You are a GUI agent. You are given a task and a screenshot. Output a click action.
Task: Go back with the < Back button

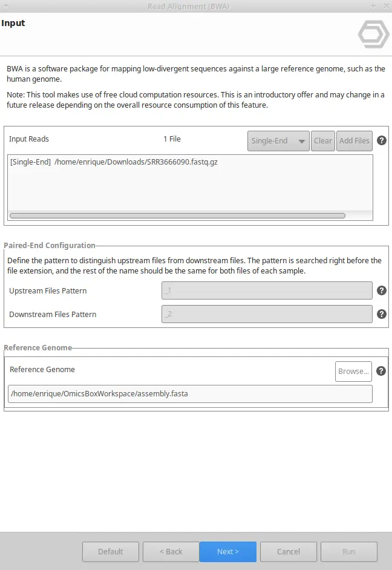171,551
